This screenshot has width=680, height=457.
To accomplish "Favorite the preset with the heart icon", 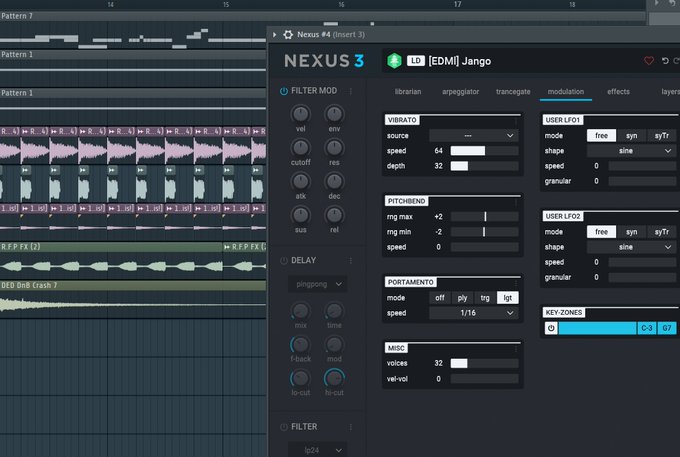I will coord(649,61).
